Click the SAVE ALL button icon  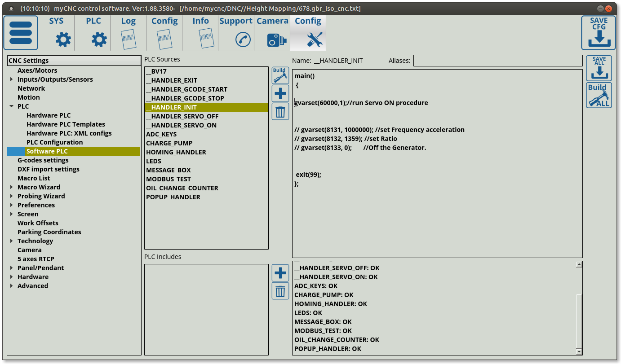pyautogui.click(x=599, y=68)
